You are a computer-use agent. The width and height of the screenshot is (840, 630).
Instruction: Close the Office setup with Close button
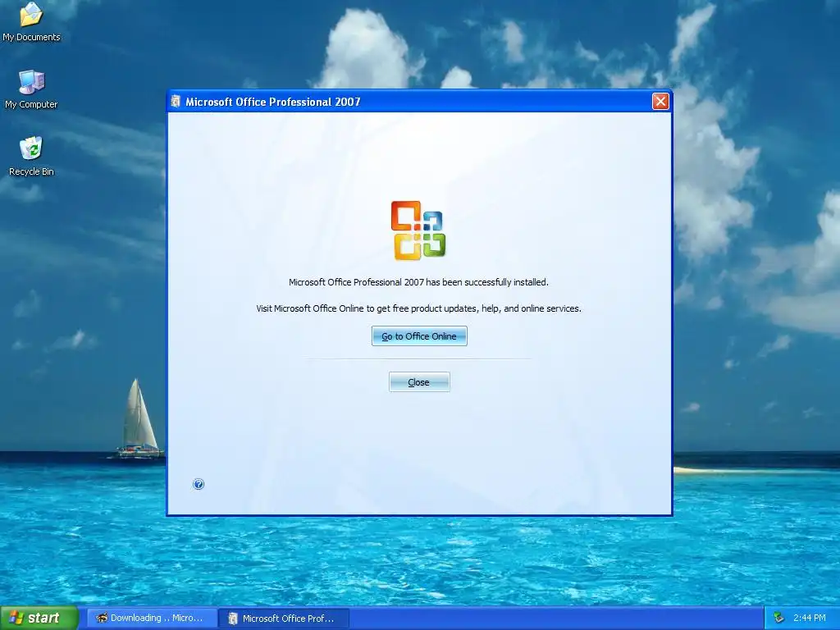(419, 382)
